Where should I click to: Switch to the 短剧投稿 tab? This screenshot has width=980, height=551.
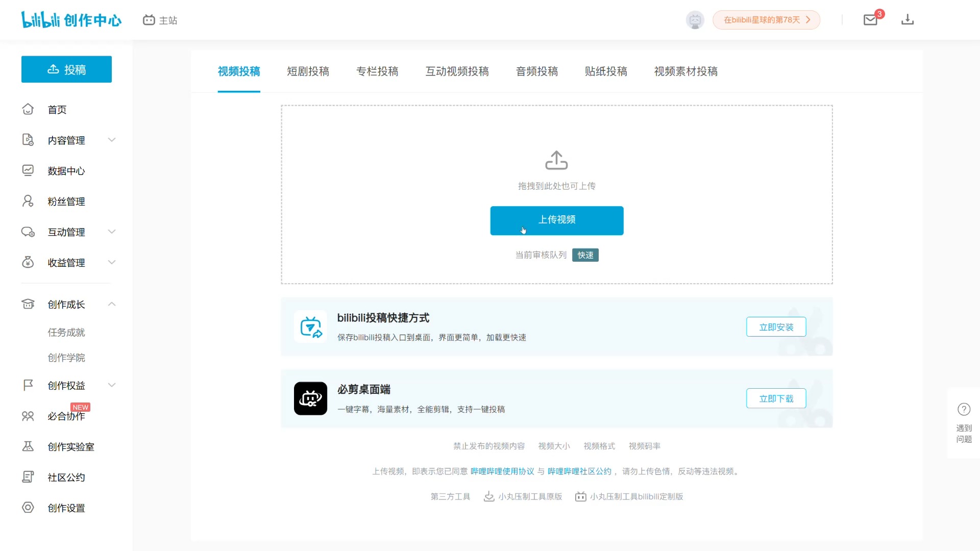308,71
